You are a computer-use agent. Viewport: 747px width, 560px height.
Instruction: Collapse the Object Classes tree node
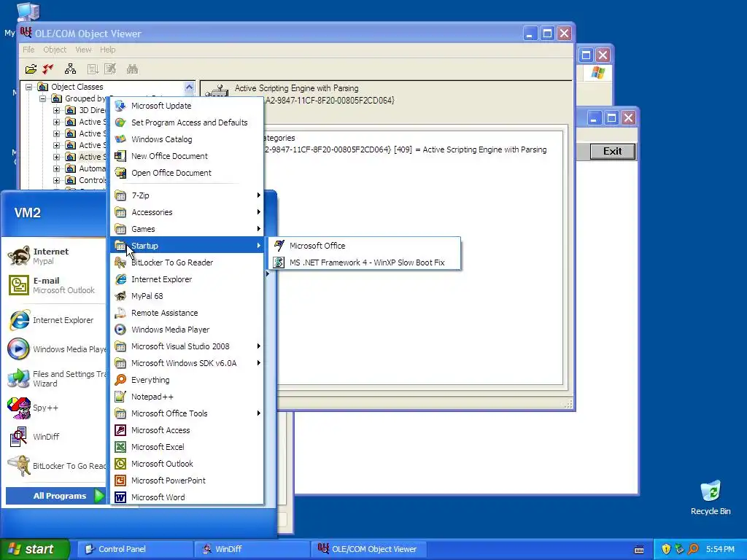[x=28, y=87]
